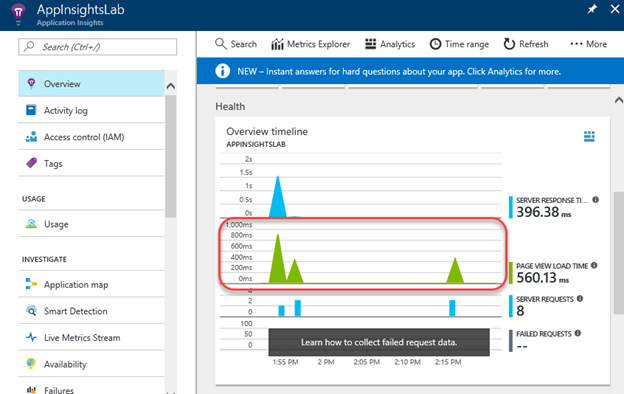Click the server requests bar near 2:15 PM
624x394 pixels.
coord(452,308)
